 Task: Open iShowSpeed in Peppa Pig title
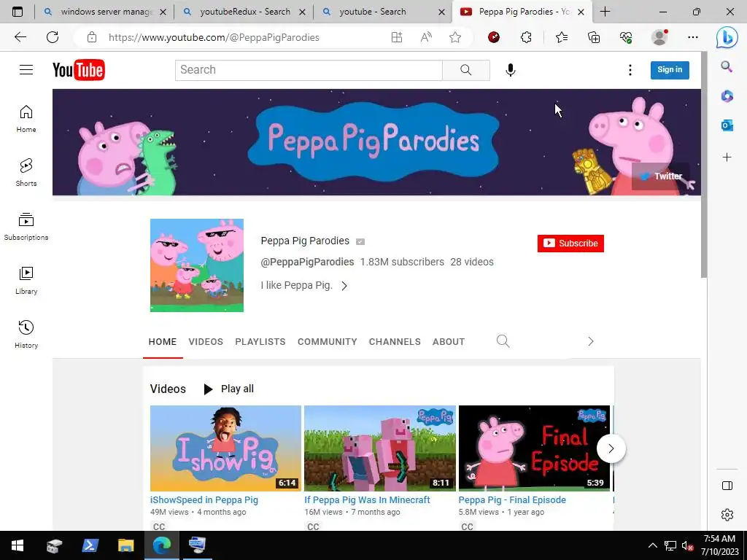(204, 500)
